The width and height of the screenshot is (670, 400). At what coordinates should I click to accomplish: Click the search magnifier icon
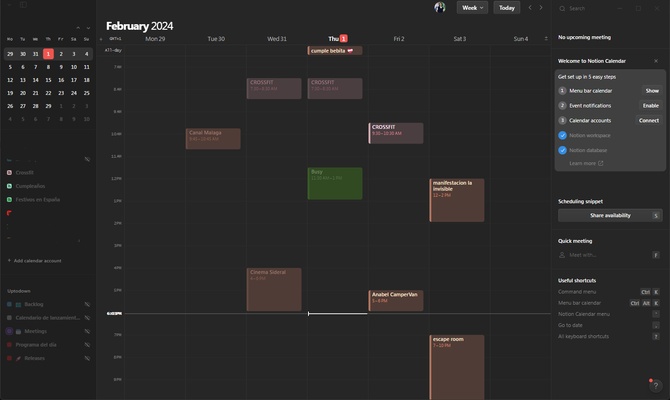562,9
